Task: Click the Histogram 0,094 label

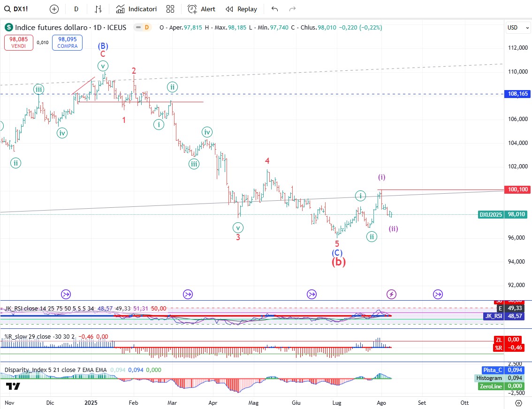Action: 501,378
